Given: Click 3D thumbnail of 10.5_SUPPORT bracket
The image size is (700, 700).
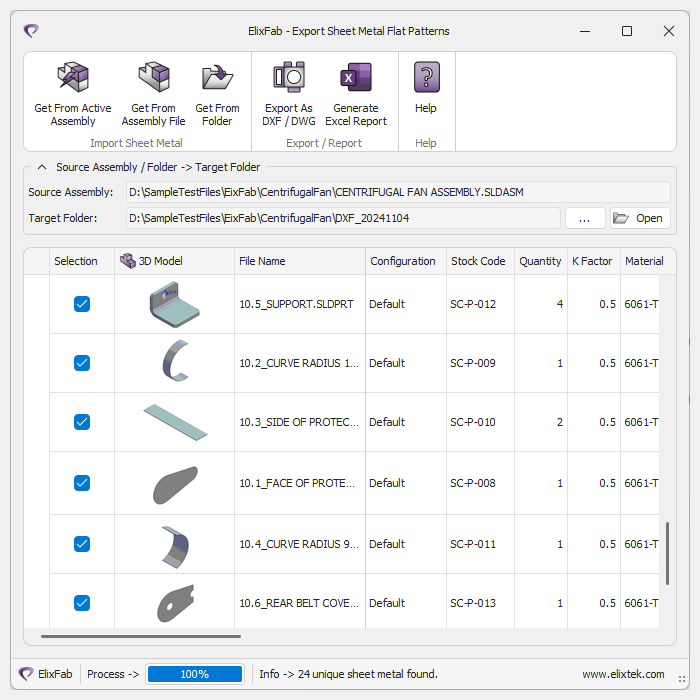Looking at the screenshot, I should (175, 304).
